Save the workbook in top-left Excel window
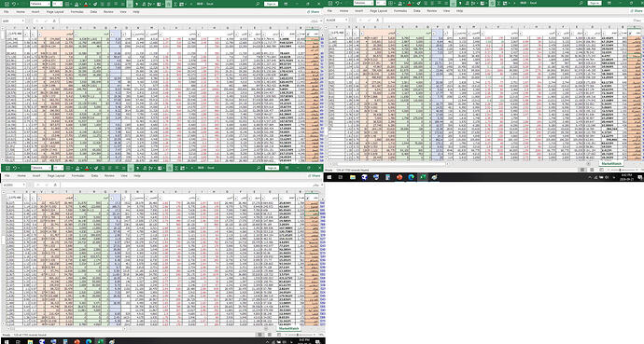This screenshot has width=644, height=344. click(7, 4)
